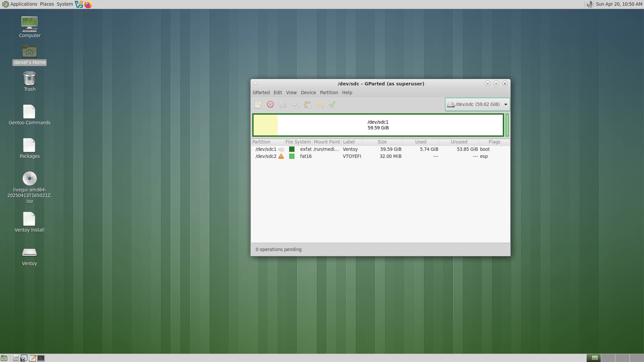Open the Help menu in GParted
Image resolution: width=644 pixels, height=362 pixels.
coord(347,93)
